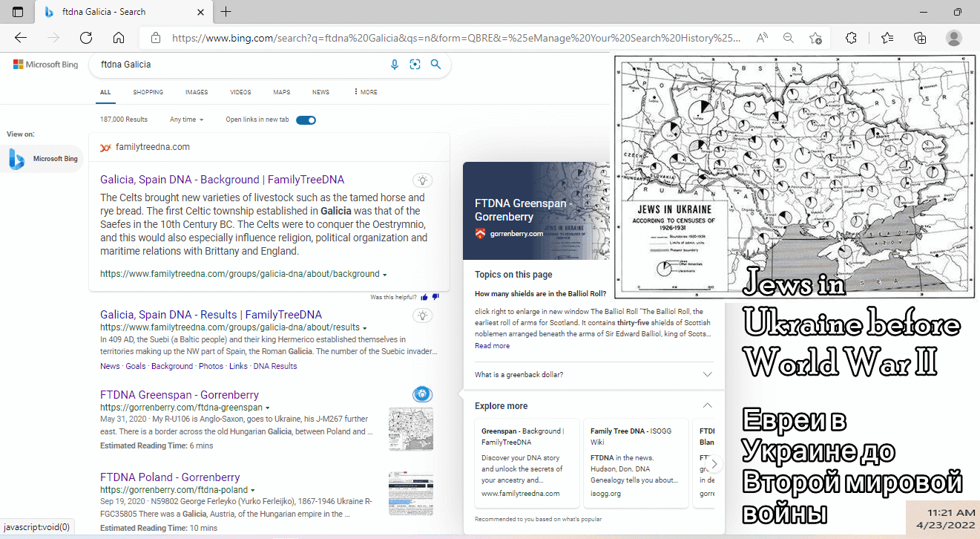Click the browser Back arrow

(x=21, y=38)
